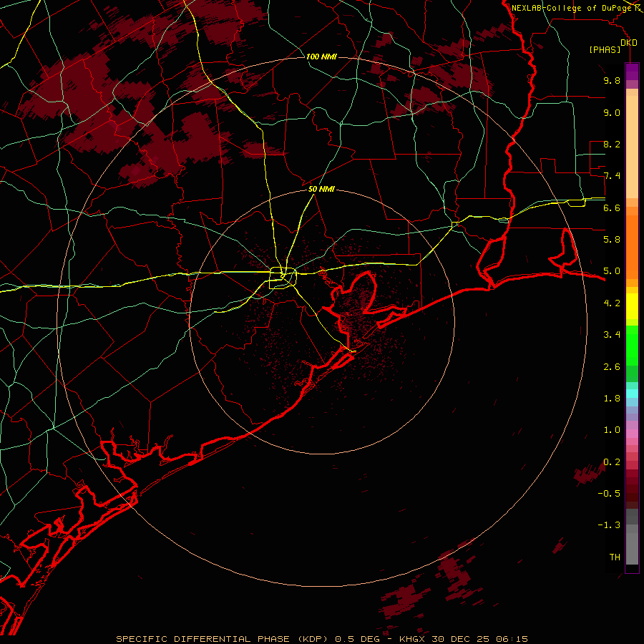Viewport: 644px width, 644px height.
Task: Click the 5.8 value on the scale
Action: [612, 240]
